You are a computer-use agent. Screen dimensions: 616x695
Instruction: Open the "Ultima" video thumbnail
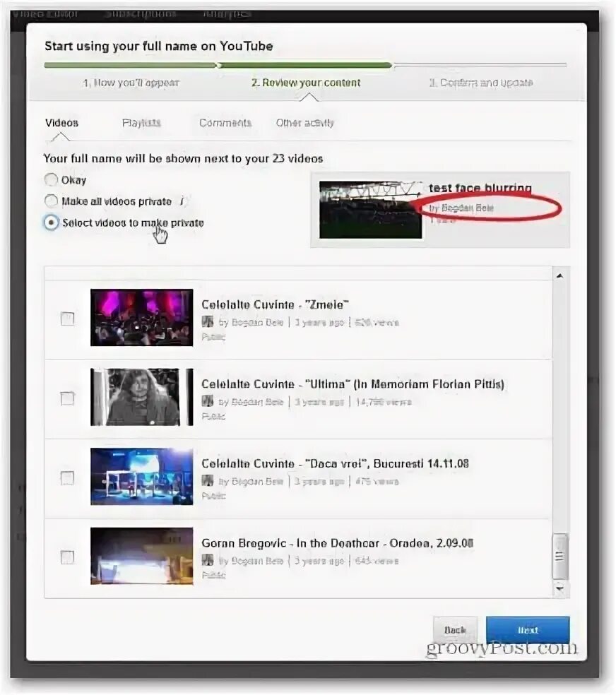tap(142, 397)
